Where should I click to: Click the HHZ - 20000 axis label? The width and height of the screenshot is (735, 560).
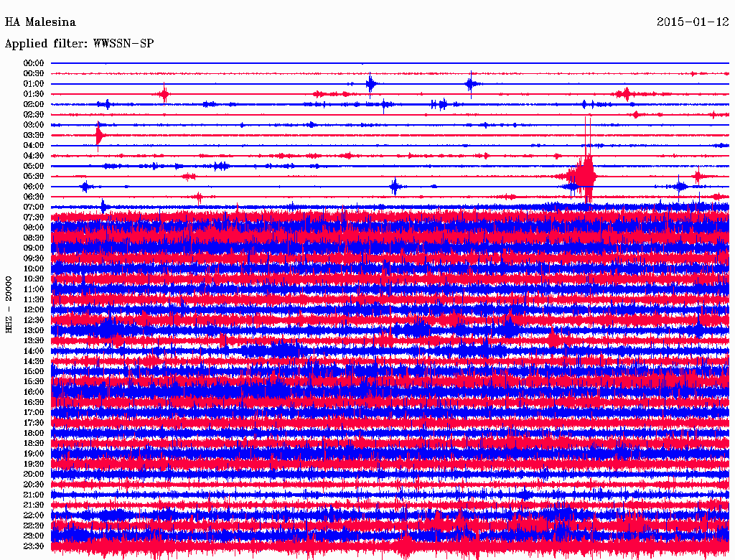9,305
